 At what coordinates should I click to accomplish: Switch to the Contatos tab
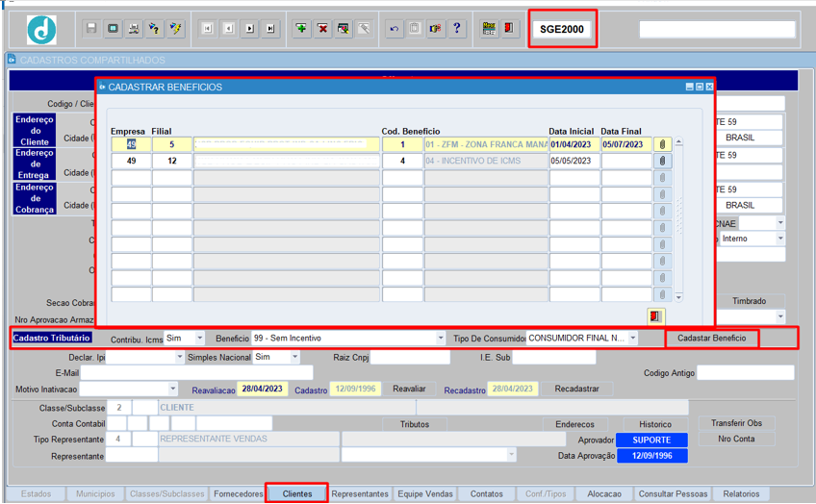click(x=487, y=493)
